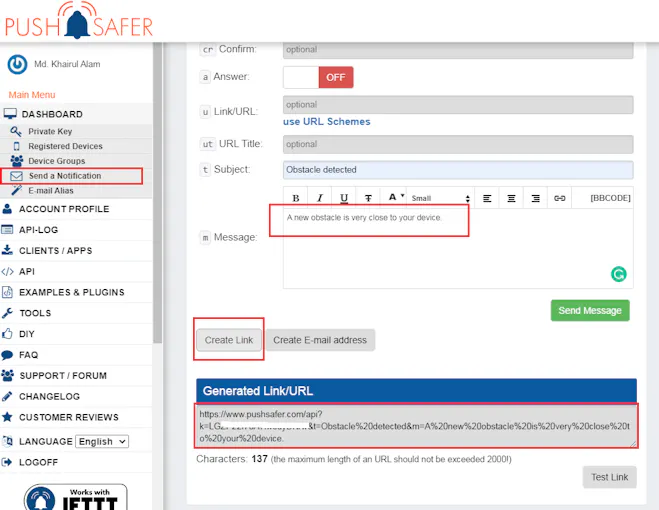
Task: Click the sidebar vertical scrollbar
Action: coord(158,193)
